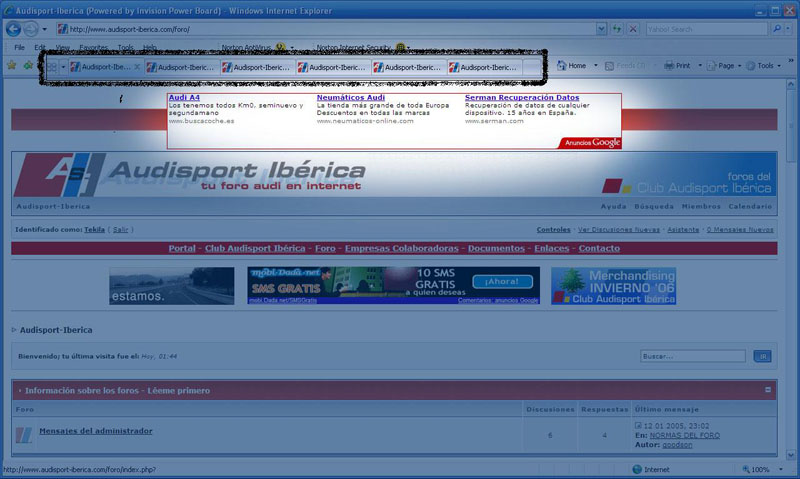The image size is (800, 479).
Task: Open the Edit menu
Action: point(40,47)
